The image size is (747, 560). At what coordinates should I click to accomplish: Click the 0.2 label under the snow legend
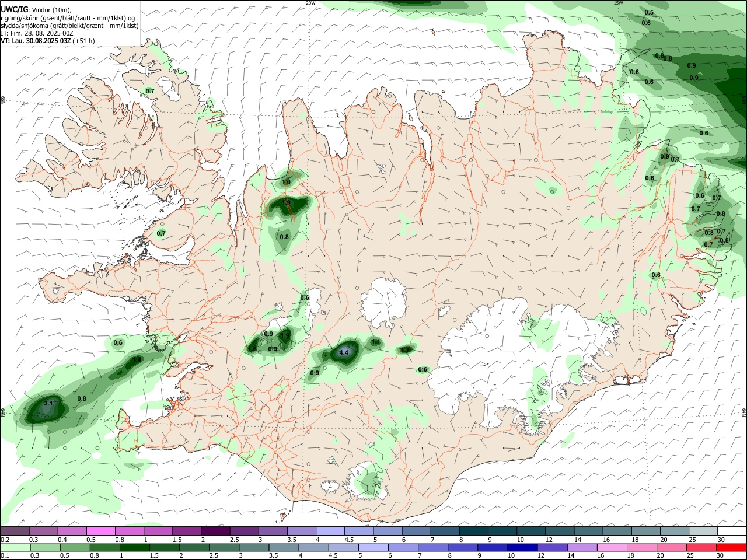coord(5,540)
